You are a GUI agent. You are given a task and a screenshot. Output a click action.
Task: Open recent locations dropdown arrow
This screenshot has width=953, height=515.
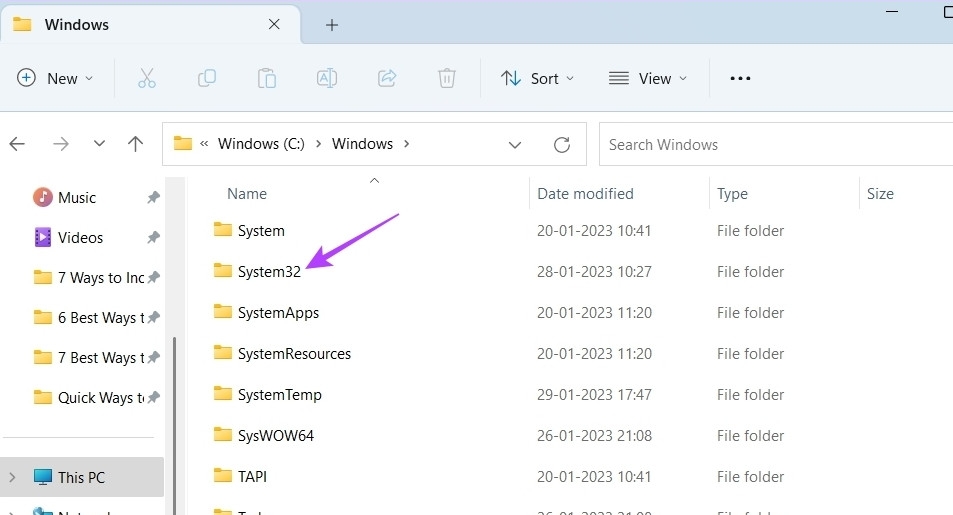pos(99,144)
